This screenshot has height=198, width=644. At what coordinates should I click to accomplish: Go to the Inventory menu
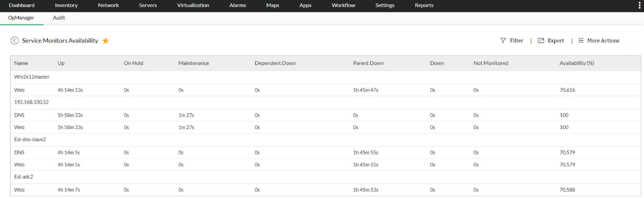(66, 5)
